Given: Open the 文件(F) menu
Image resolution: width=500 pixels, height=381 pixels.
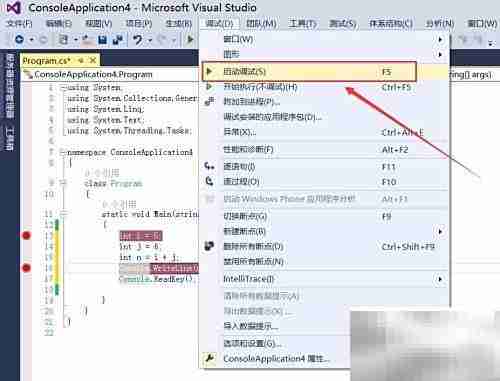Looking at the screenshot, I should click(x=19, y=24).
